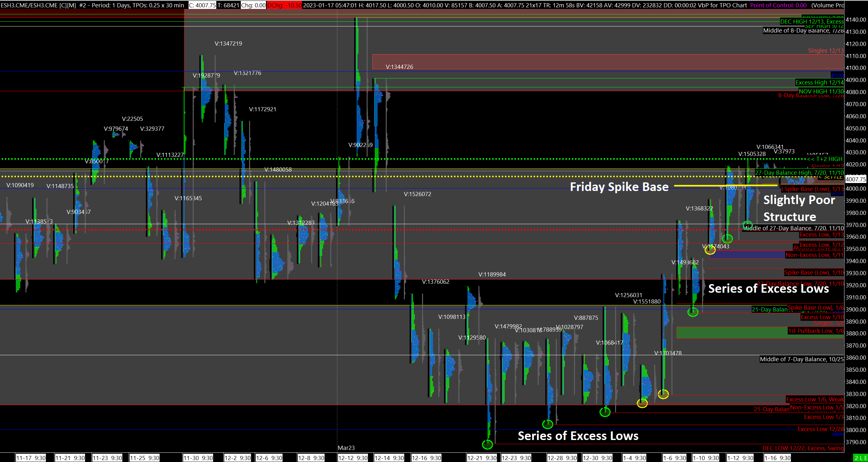Click green circle at Excess Low 1/10
Image resolution: width=868 pixels, height=462 pixels.
coord(693,312)
